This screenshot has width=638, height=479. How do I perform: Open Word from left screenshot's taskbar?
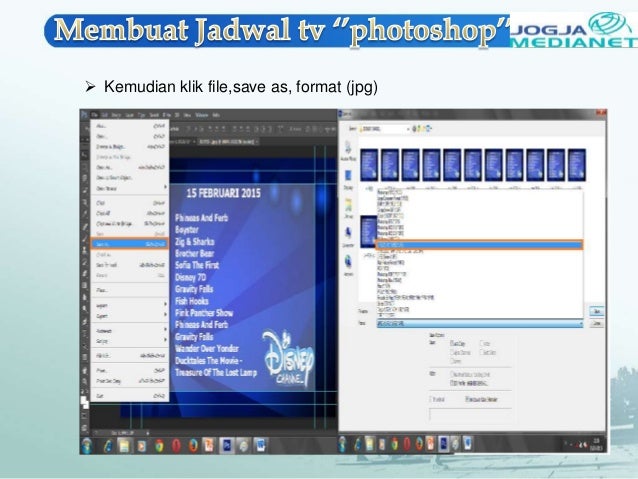click(261, 446)
